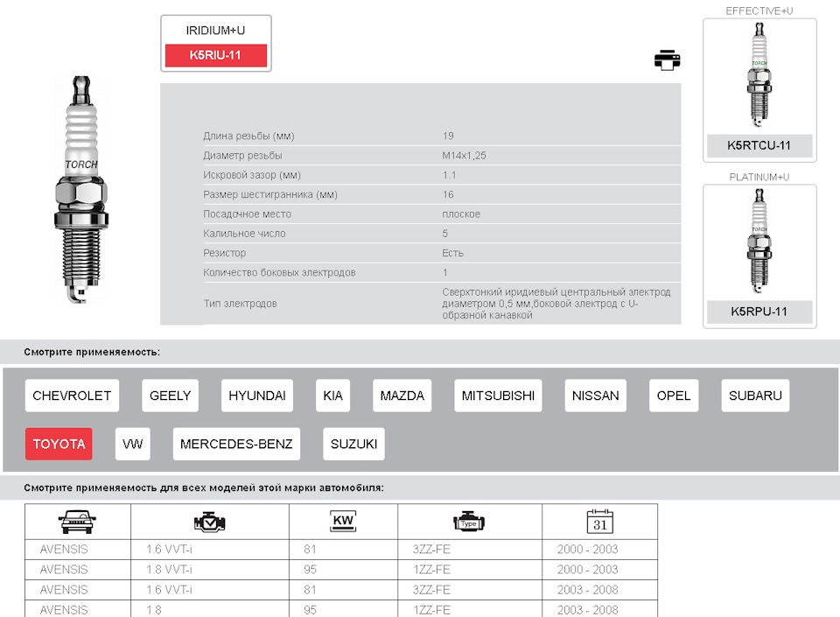
Task: Select the NISSAN brand
Action: coord(595,396)
